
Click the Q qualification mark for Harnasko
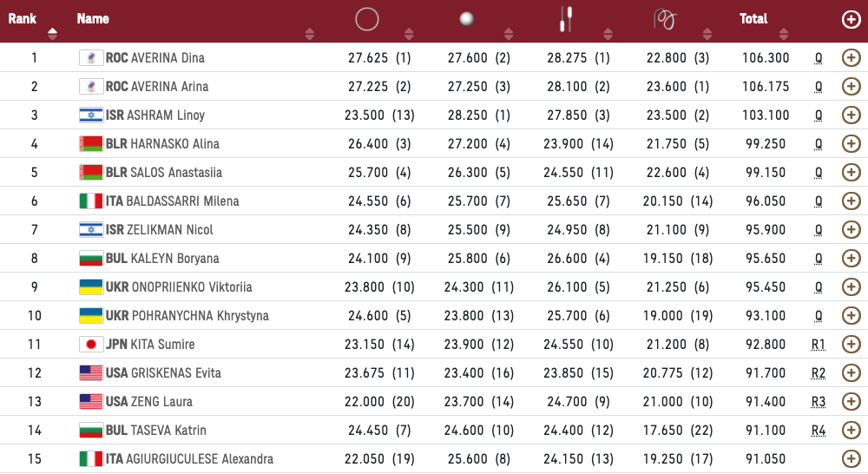click(818, 144)
